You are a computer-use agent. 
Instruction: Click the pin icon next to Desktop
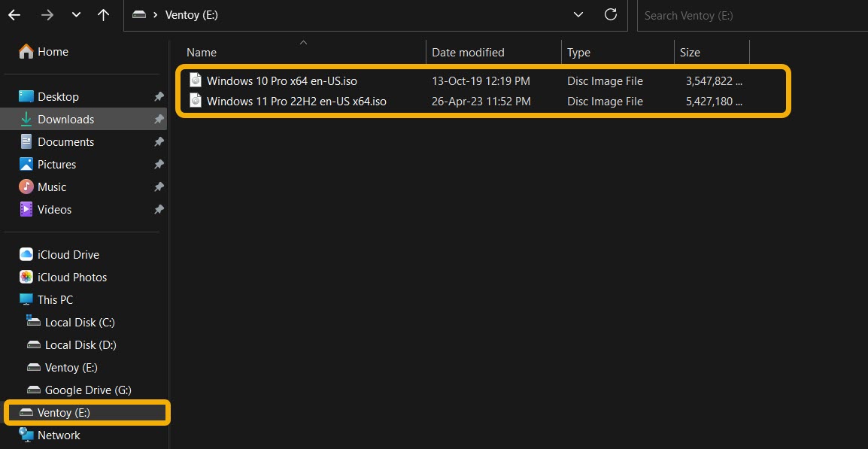click(159, 96)
